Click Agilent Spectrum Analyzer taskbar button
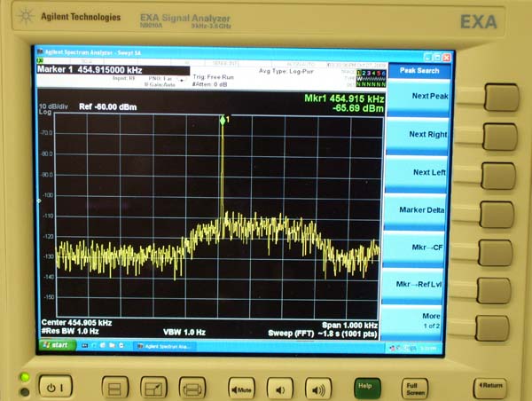This screenshot has height=401, width=532. pyautogui.click(x=164, y=346)
